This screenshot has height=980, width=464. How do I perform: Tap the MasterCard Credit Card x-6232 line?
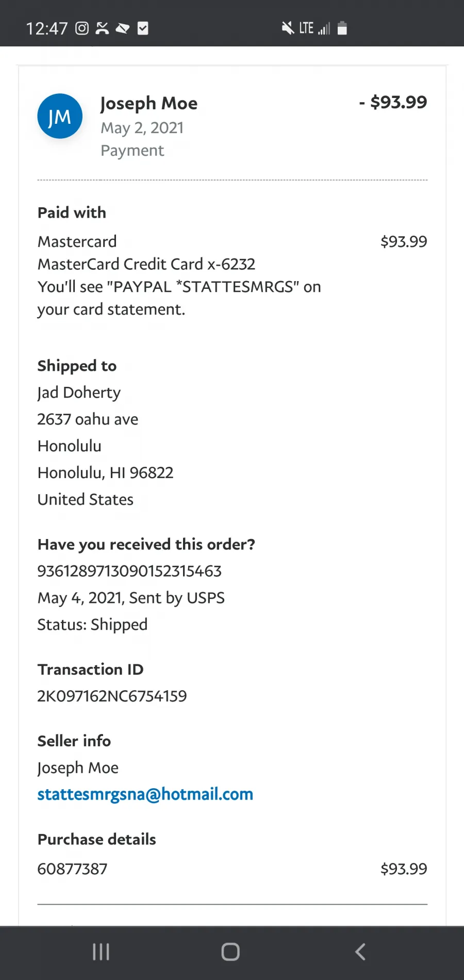[146, 264]
